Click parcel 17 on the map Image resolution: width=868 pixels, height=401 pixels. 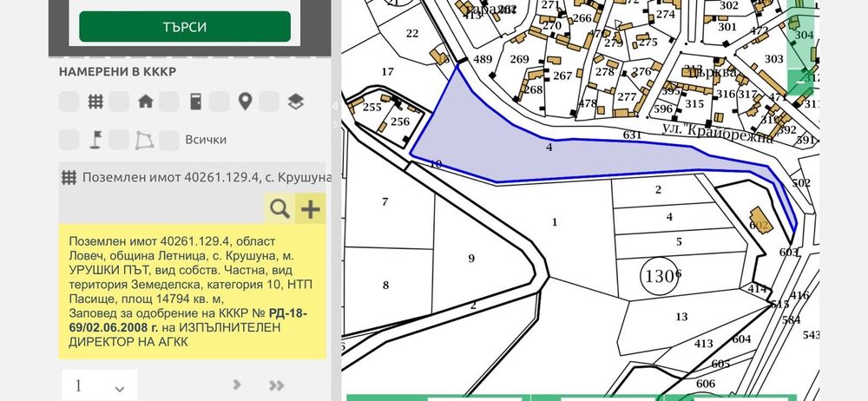[387, 71]
